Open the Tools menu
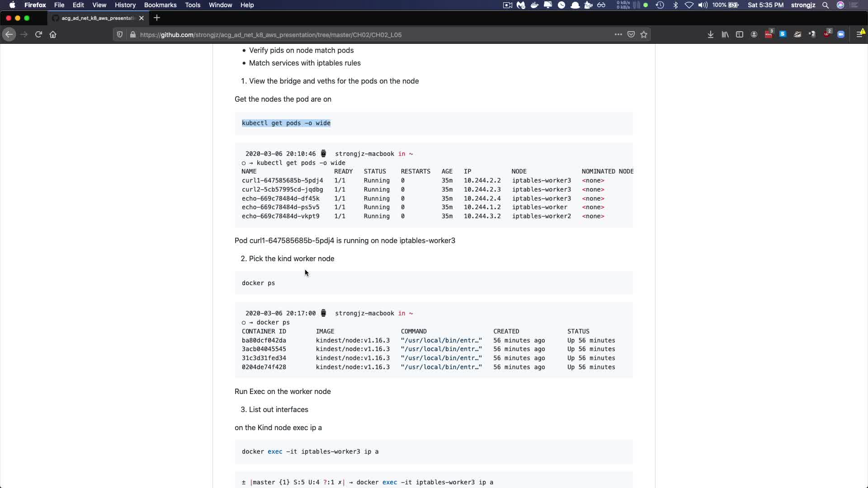Viewport: 868px width, 488px height. (x=193, y=5)
